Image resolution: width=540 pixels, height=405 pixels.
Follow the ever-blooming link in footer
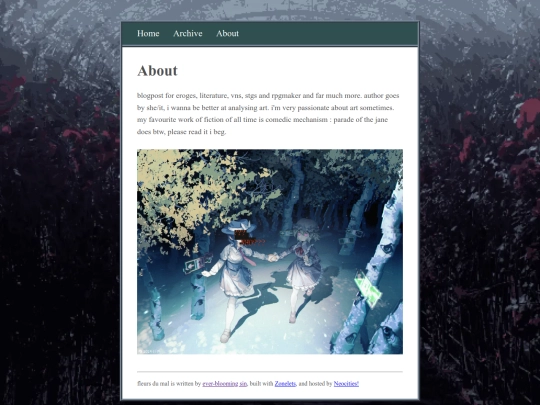(x=220, y=383)
